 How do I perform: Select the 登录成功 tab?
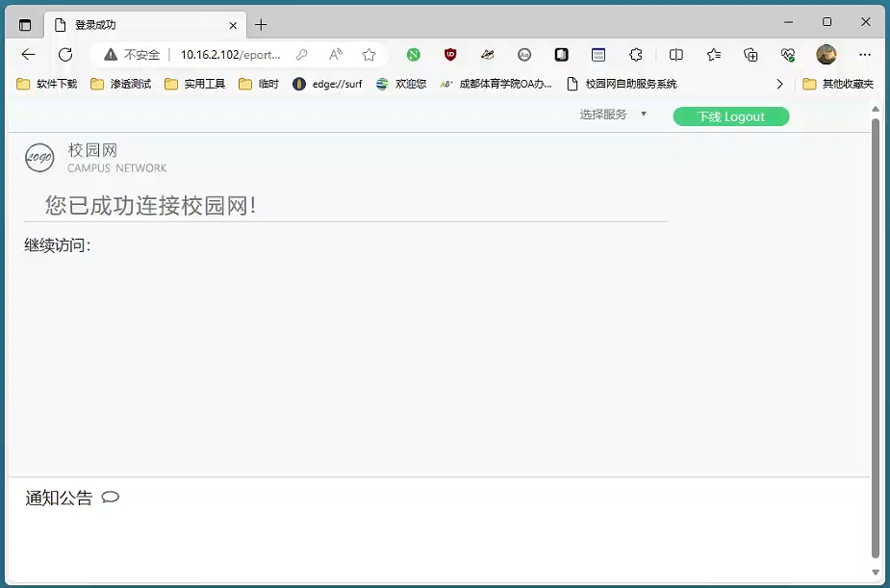(135, 24)
